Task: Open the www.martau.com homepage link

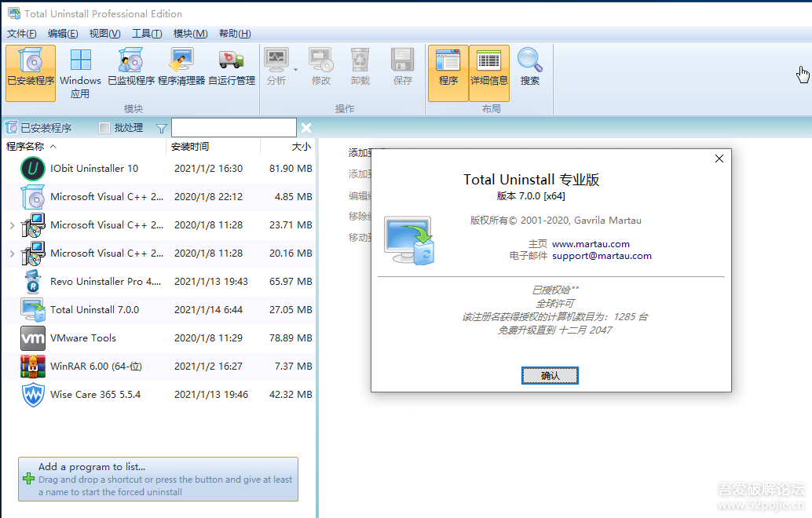Action: [591, 244]
